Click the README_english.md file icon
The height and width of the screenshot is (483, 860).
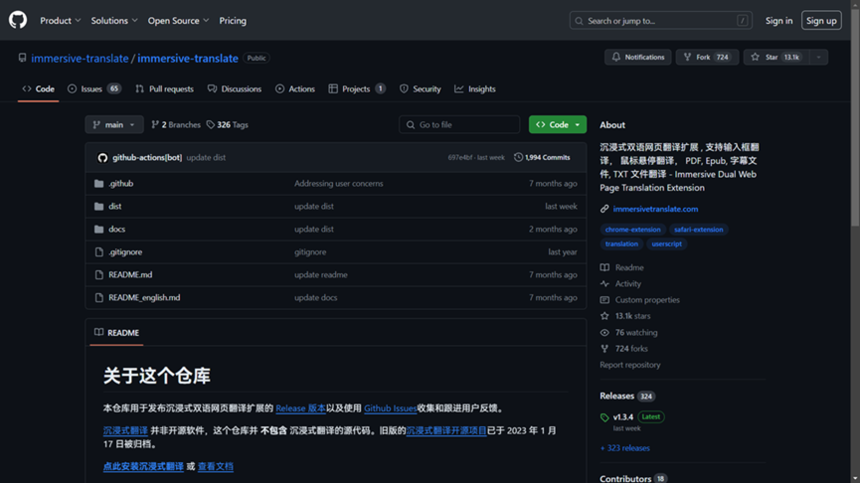99,298
